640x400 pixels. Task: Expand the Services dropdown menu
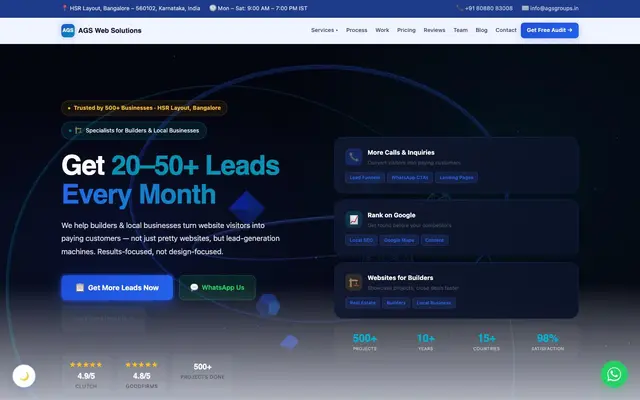click(324, 30)
